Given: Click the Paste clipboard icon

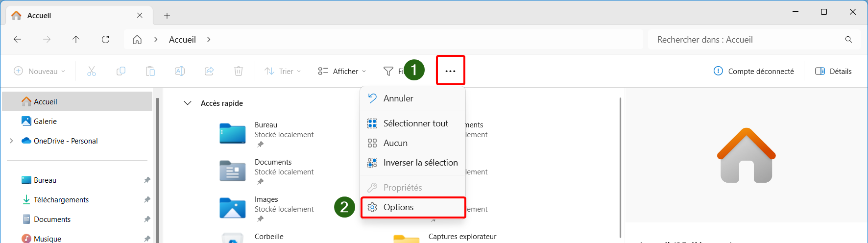Looking at the screenshot, I should coord(150,71).
